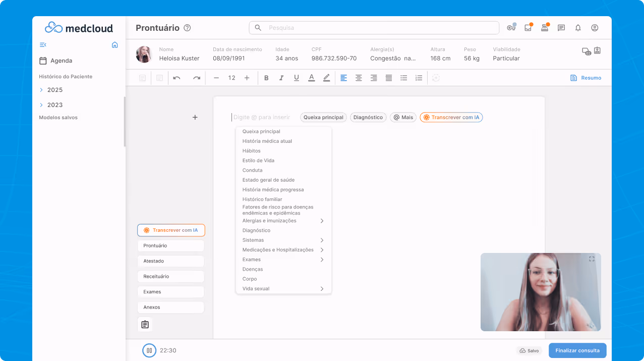Apply underline formatting
Viewport: 644px width, 361px height.
(297, 78)
